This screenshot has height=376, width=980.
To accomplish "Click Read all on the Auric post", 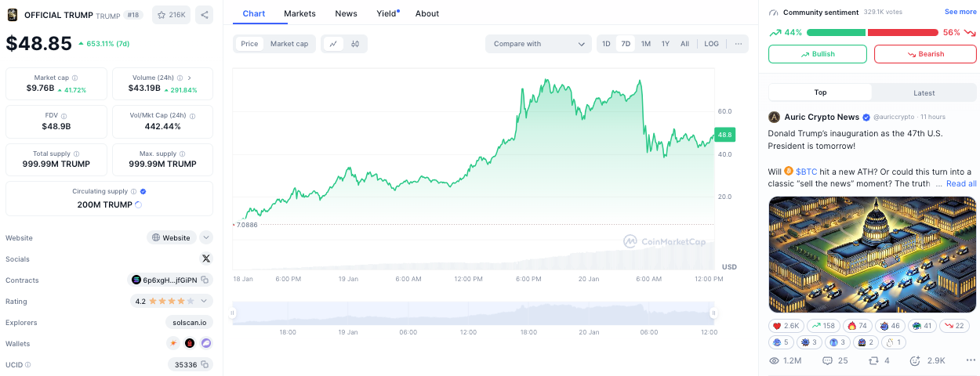I will [x=961, y=183].
